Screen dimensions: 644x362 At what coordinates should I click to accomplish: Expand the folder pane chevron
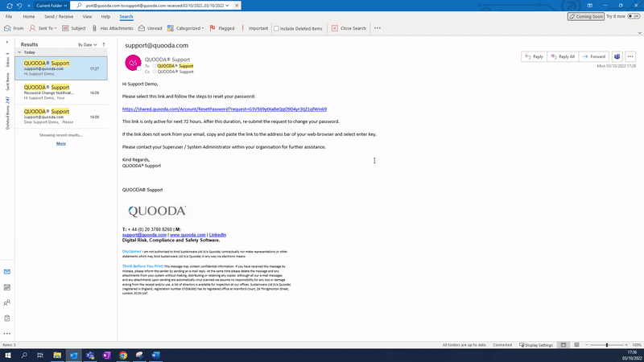tap(7, 43)
